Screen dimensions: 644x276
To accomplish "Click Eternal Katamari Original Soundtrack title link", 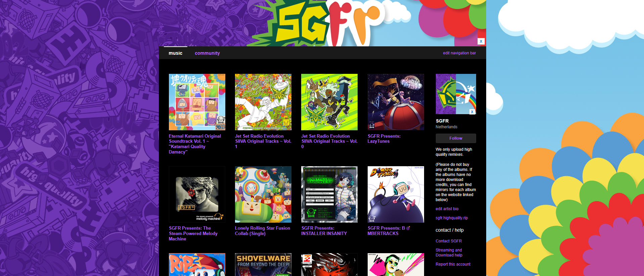I will [195, 144].
